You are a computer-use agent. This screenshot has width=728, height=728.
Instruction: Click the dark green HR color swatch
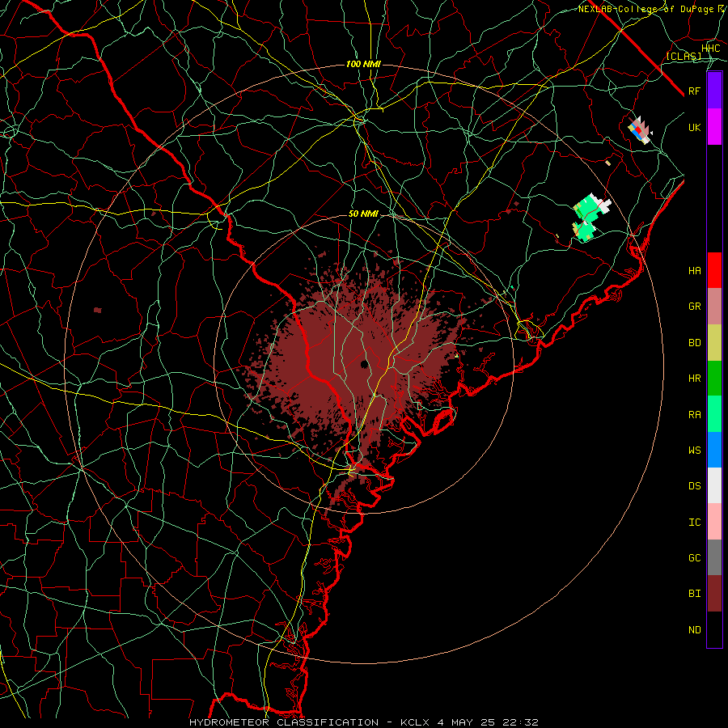pos(714,379)
